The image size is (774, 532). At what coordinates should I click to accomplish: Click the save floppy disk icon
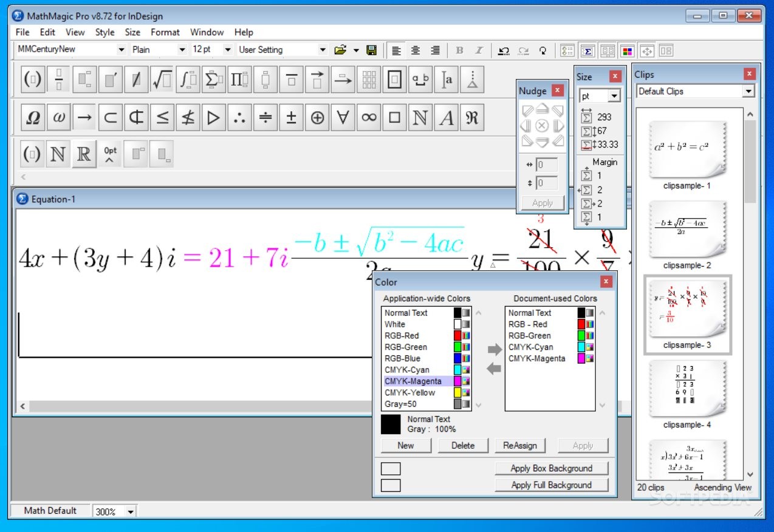[372, 50]
